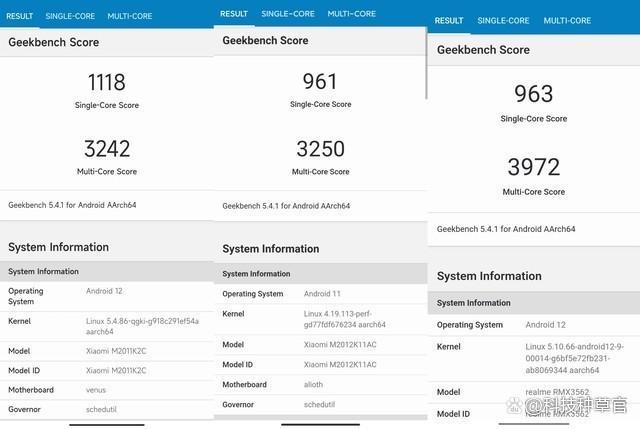Switch to SINGLE-CORE tab in the 1118-score panel
This screenshot has width=640, height=429.
[71, 16]
